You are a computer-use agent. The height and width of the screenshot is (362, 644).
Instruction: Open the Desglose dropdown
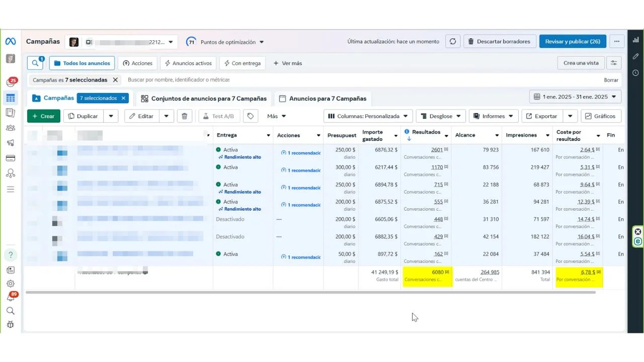[x=441, y=116]
